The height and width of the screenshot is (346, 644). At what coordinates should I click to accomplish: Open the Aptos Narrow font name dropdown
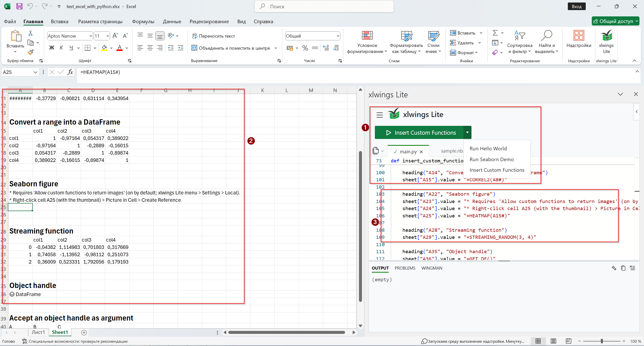pos(91,36)
